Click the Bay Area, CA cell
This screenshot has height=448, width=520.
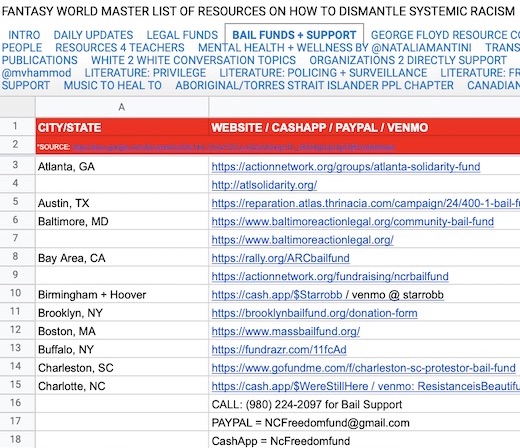click(x=122, y=258)
